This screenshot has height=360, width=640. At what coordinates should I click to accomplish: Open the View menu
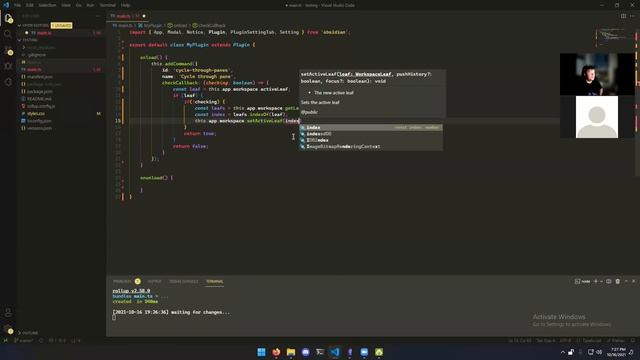click(66, 5)
